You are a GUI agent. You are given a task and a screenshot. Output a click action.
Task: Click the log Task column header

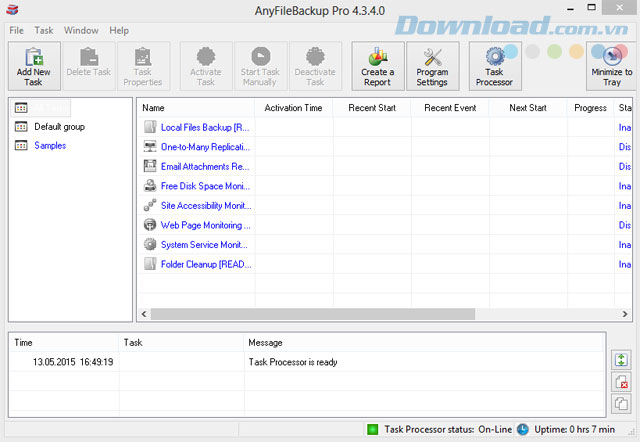pyautogui.click(x=181, y=342)
